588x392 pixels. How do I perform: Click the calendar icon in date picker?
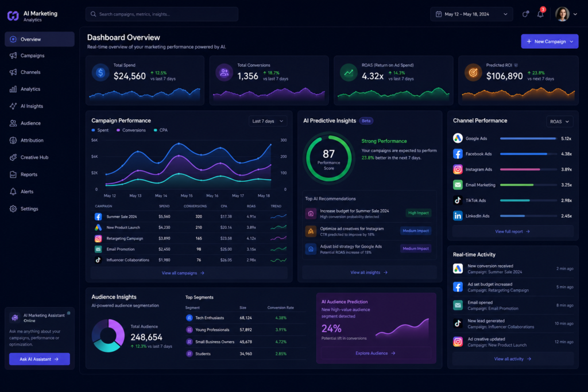438,14
